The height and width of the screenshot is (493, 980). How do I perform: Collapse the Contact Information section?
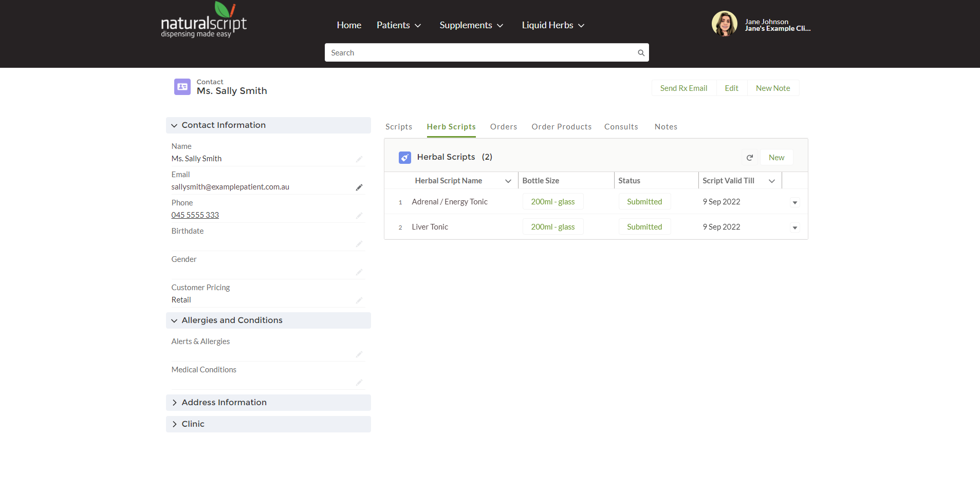coord(268,125)
